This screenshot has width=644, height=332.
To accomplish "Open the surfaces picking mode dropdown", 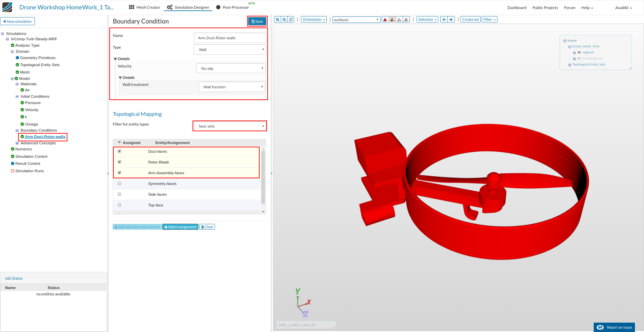I will click(x=356, y=20).
